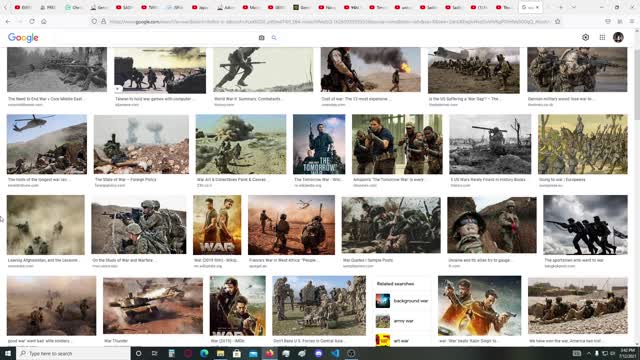This screenshot has height=360, width=640.
Task: Open Google quick settings gear
Action: point(585,37)
